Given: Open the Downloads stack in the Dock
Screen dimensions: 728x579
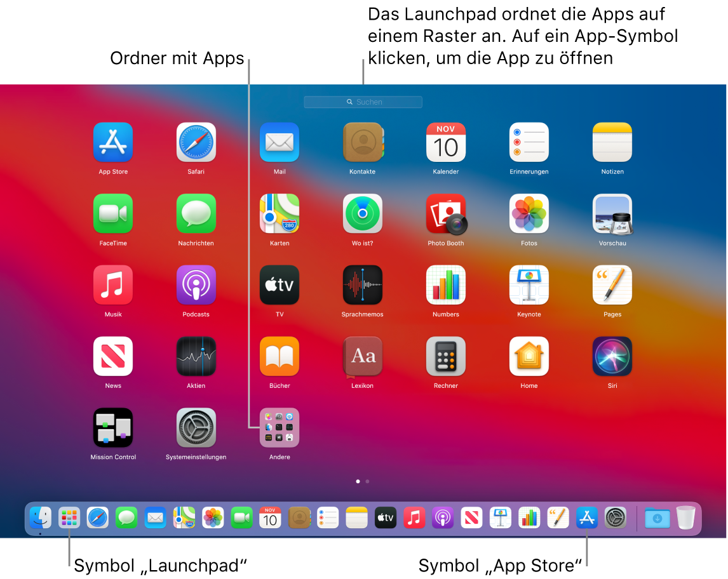Looking at the screenshot, I should (657, 518).
